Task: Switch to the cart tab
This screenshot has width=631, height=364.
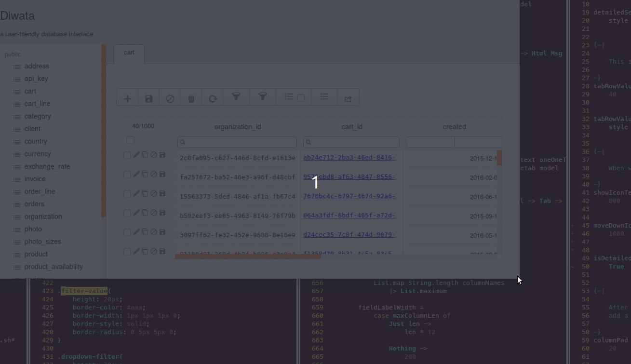Action: pyautogui.click(x=129, y=54)
